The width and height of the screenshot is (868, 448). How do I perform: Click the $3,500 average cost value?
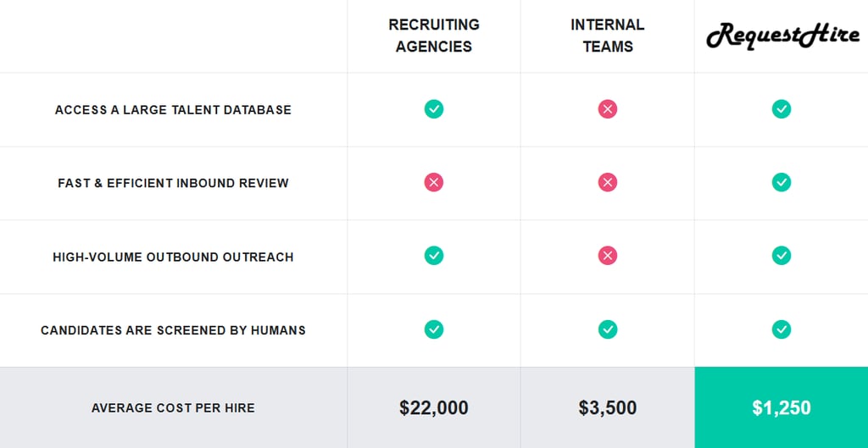point(608,407)
